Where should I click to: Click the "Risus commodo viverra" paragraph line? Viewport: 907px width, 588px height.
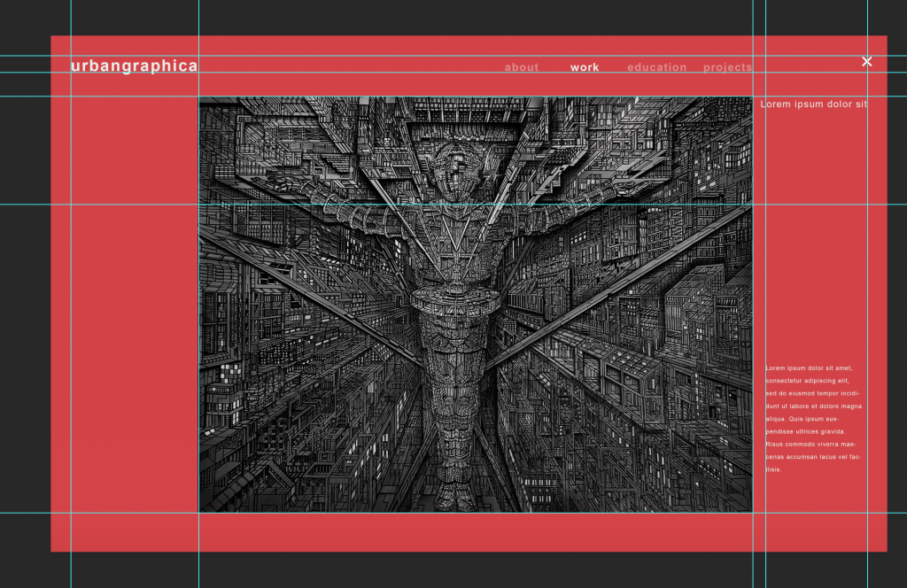pos(810,444)
